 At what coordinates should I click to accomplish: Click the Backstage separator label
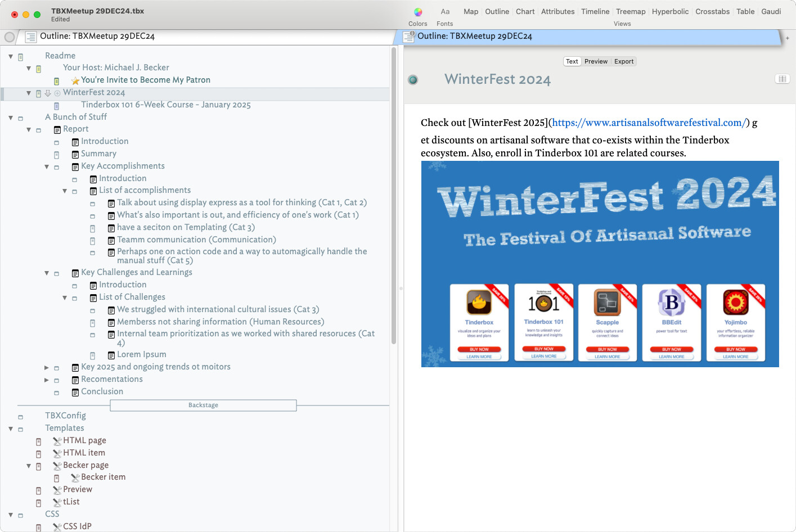tap(203, 405)
